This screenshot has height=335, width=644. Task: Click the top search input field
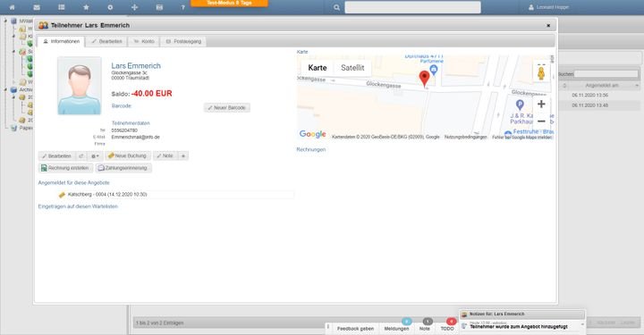pos(412,7)
